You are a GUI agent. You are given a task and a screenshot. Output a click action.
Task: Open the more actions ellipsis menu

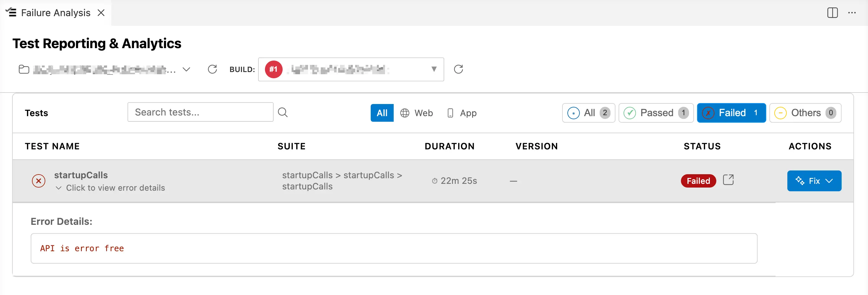point(852,13)
